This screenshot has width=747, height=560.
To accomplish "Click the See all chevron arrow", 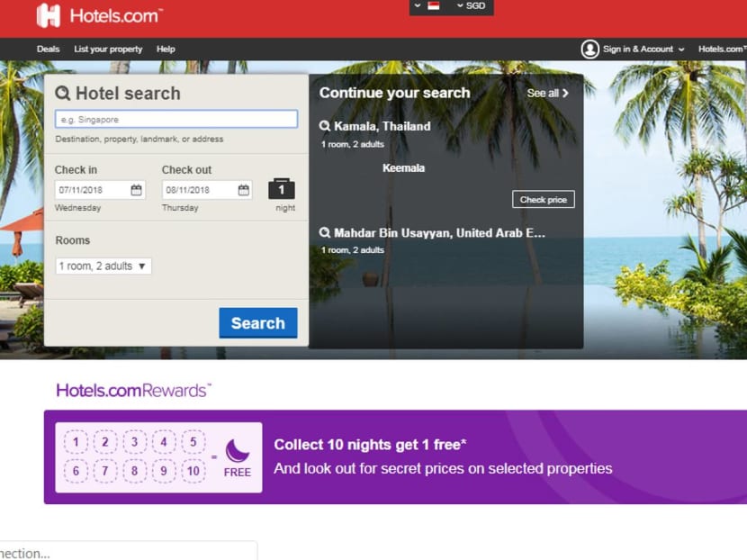I will coord(565,94).
